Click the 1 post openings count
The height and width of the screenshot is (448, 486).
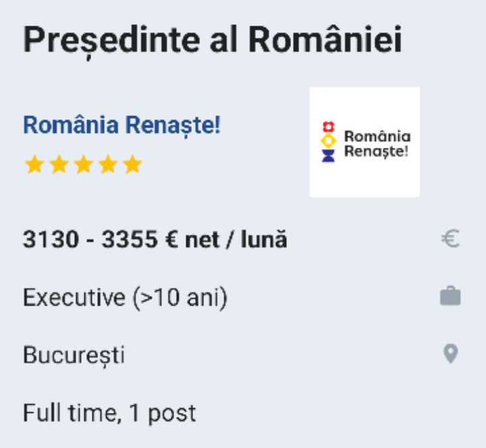pyautogui.click(x=163, y=412)
